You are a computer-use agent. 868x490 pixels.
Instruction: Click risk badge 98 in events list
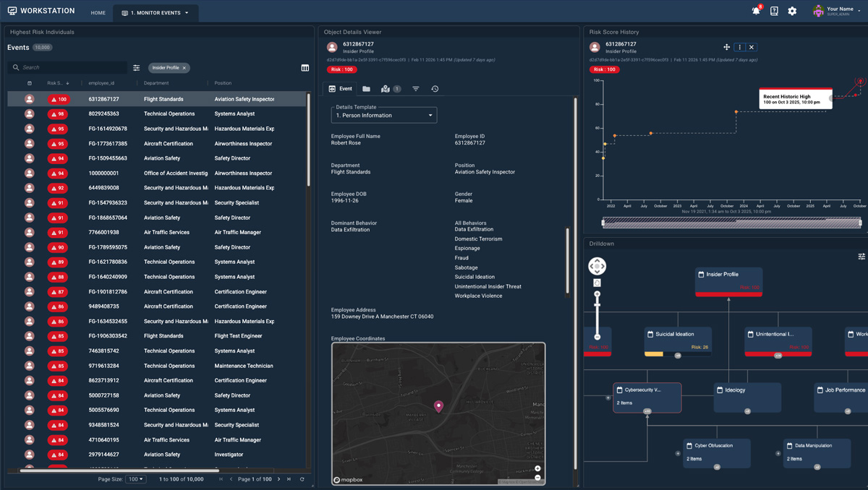pyautogui.click(x=58, y=114)
